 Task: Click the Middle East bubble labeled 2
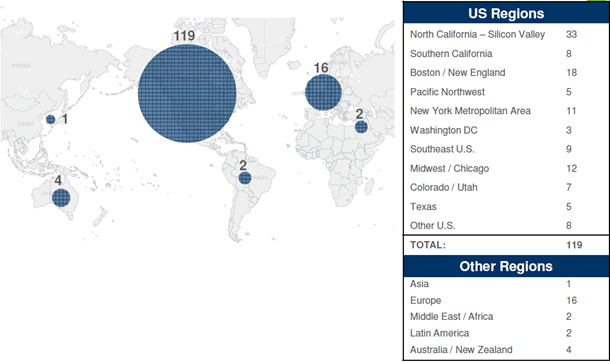pyautogui.click(x=361, y=127)
